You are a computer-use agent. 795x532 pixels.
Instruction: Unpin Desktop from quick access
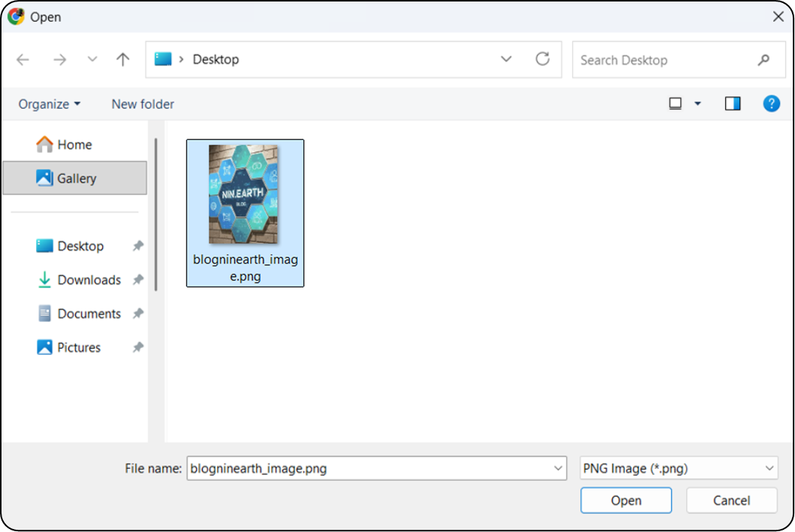point(138,246)
